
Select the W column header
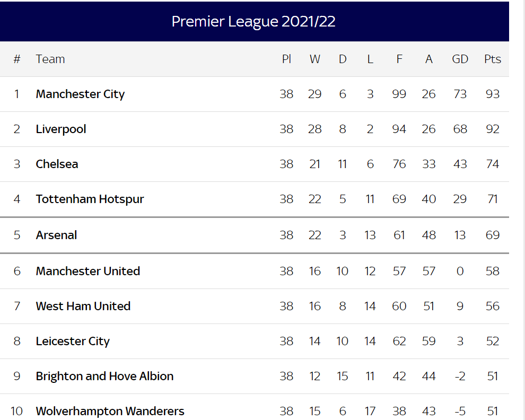[x=314, y=59]
